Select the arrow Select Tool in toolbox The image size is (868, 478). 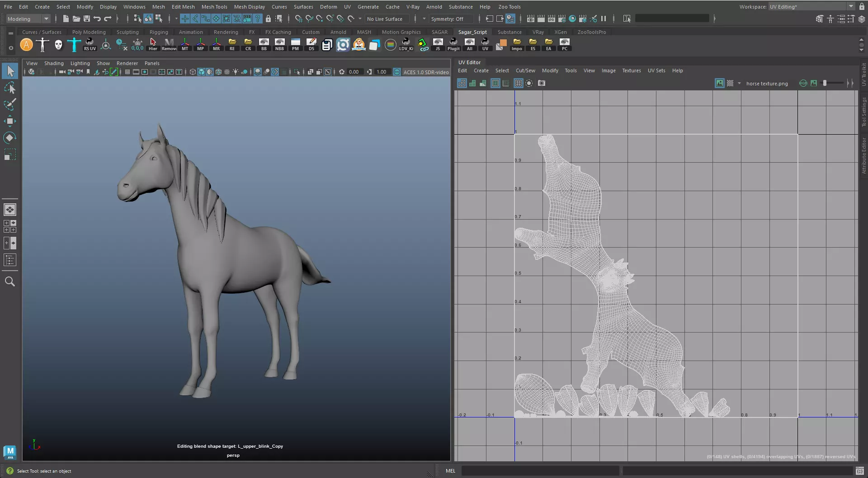pos(10,71)
